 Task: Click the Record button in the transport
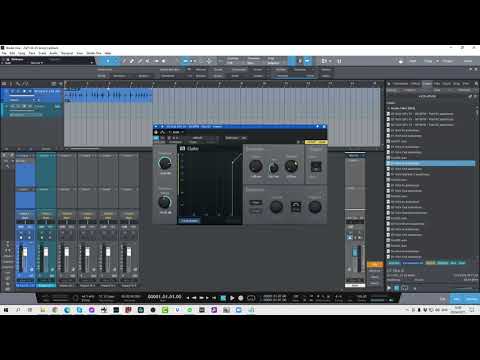tap(241, 298)
